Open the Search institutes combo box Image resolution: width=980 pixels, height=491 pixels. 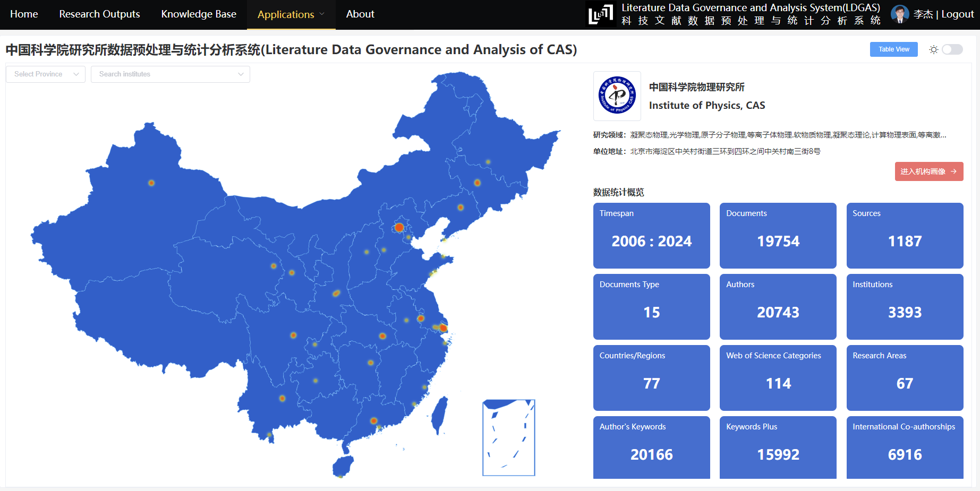tap(171, 74)
